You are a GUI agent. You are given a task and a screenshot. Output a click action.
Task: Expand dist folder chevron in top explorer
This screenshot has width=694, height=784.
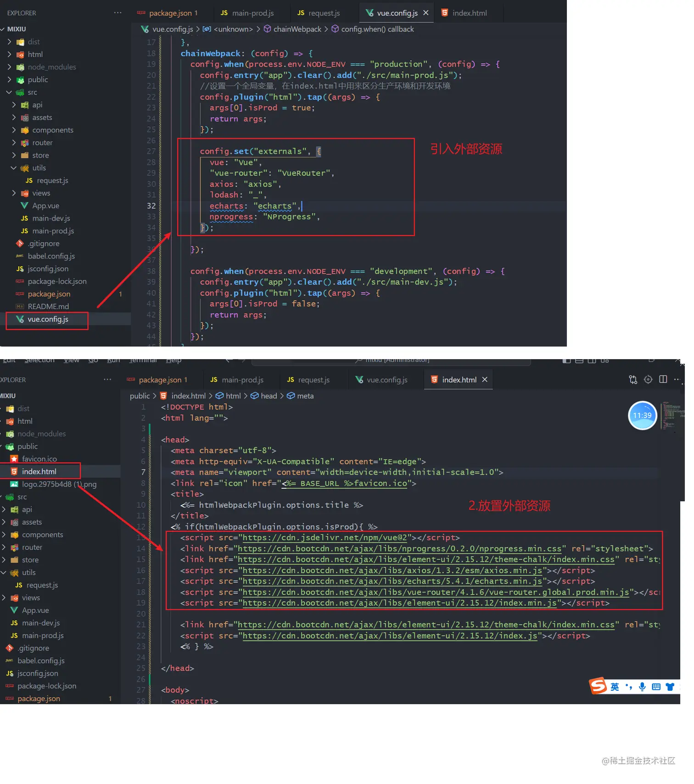point(9,42)
